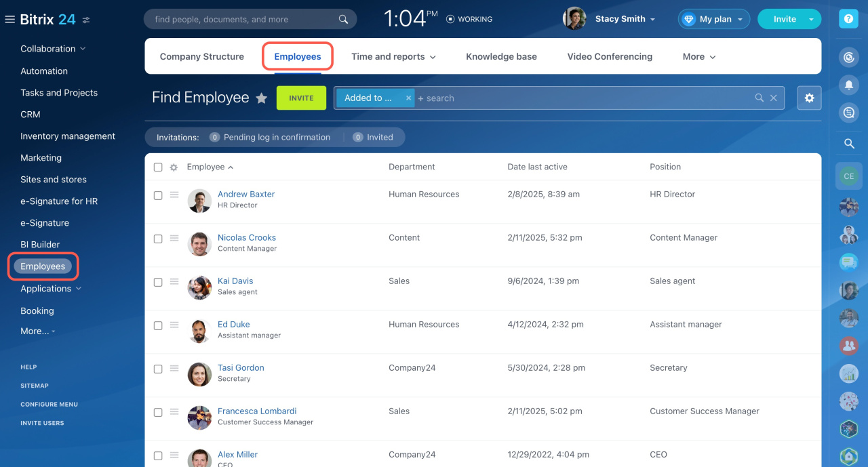Check the box for Kai Davis
The height and width of the screenshot is (467, 868).
[158, 282]
